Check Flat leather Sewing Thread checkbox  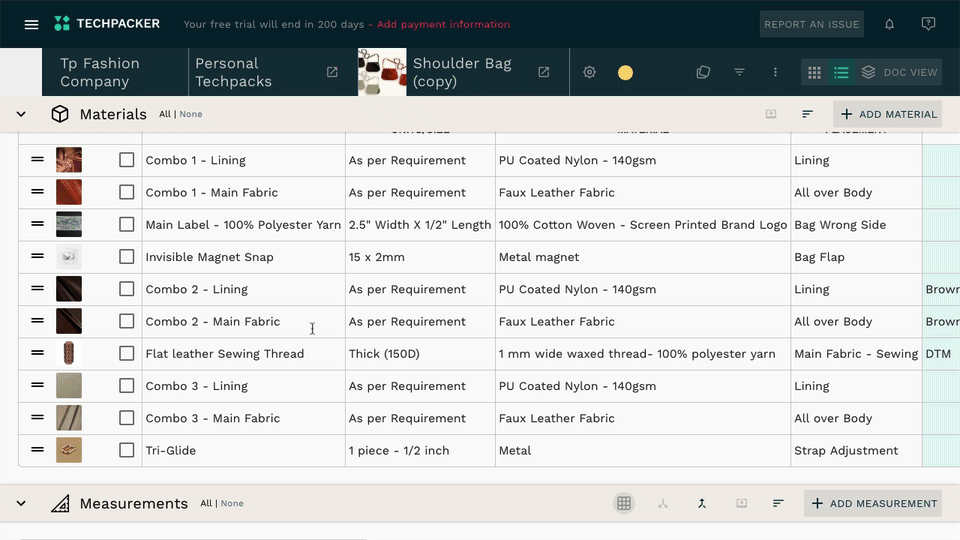point(127,353)
